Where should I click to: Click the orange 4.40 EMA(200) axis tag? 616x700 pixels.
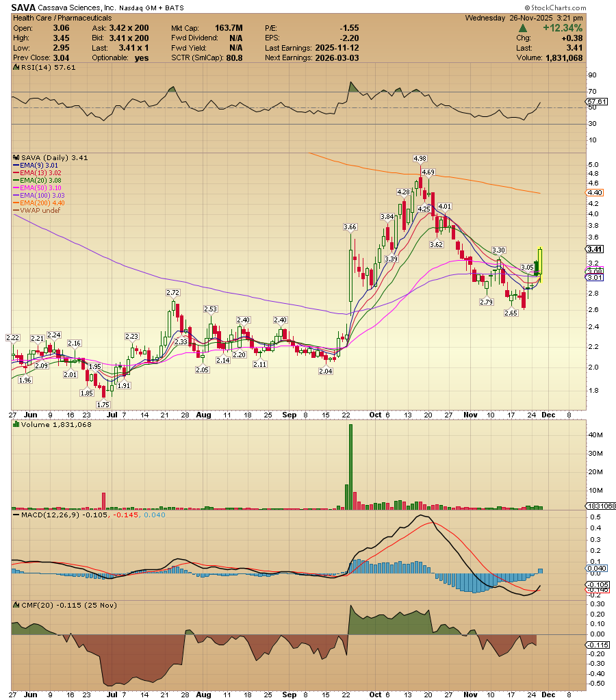click(595, 193)
